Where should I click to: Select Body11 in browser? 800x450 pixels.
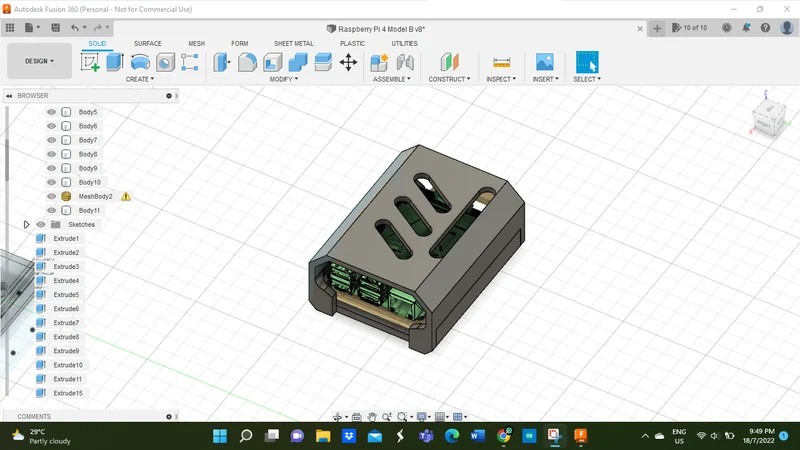[89, 210]
